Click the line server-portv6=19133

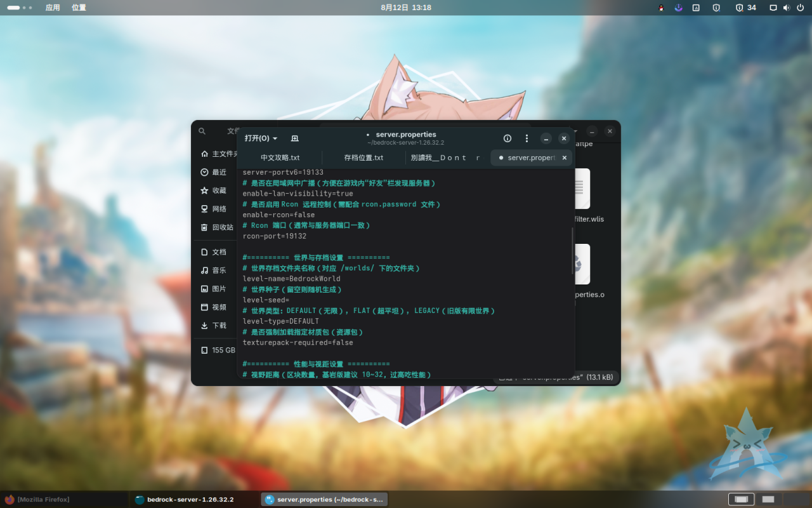tap(283, 172)
